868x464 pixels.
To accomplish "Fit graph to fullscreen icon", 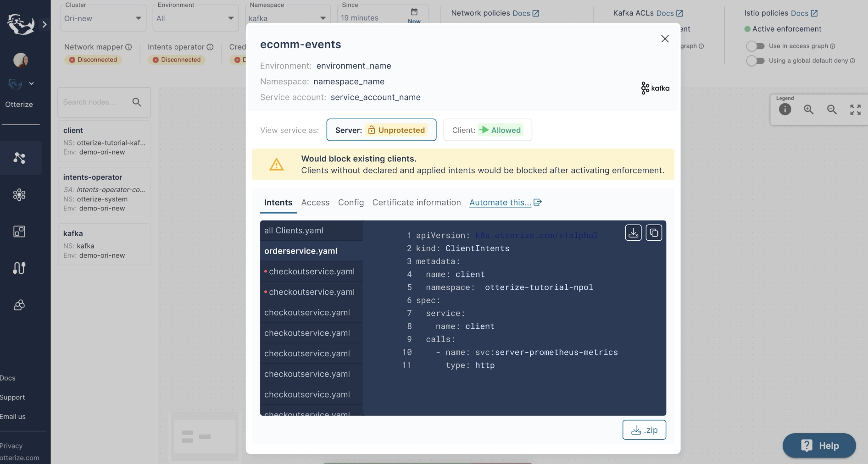I will point(855,109).
